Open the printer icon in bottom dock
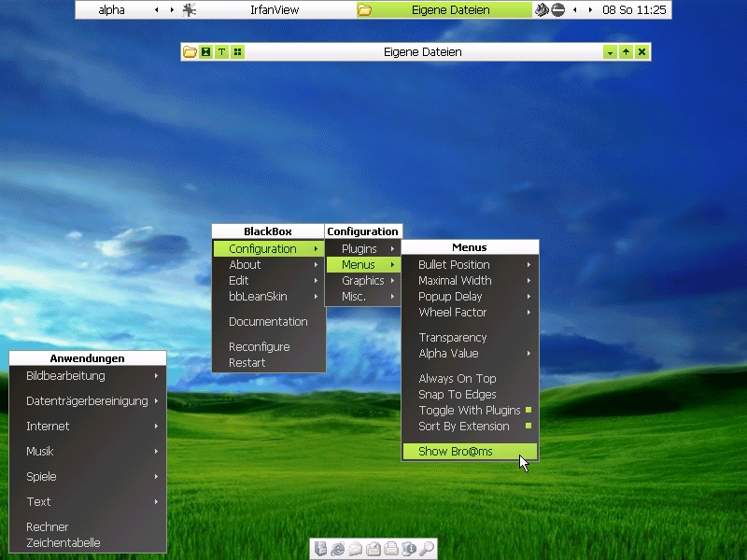This screenshot has width=747, height=560. 391,549
